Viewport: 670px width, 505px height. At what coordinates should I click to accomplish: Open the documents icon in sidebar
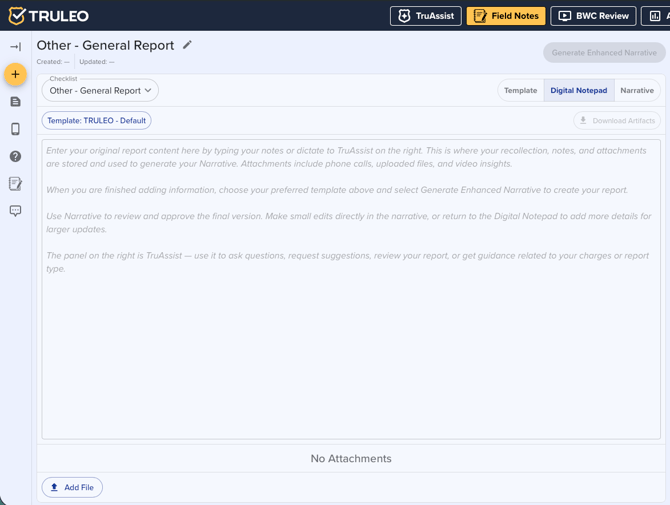[15, 102]
